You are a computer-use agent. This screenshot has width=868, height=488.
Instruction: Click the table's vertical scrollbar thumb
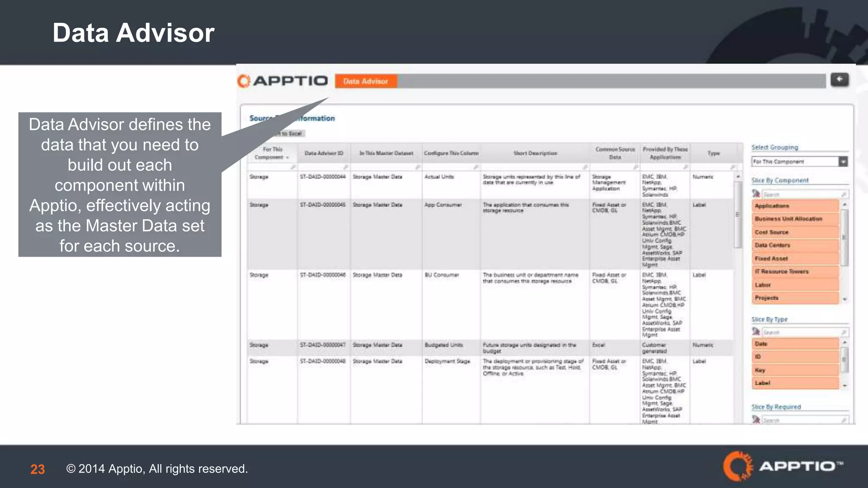pos(738,215)
